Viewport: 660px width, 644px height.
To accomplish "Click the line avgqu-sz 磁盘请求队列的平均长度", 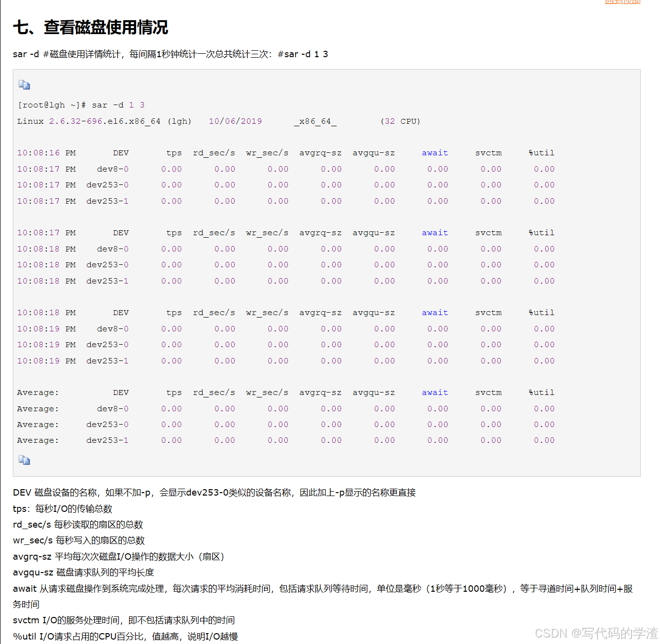I will (x=84, y=572).
